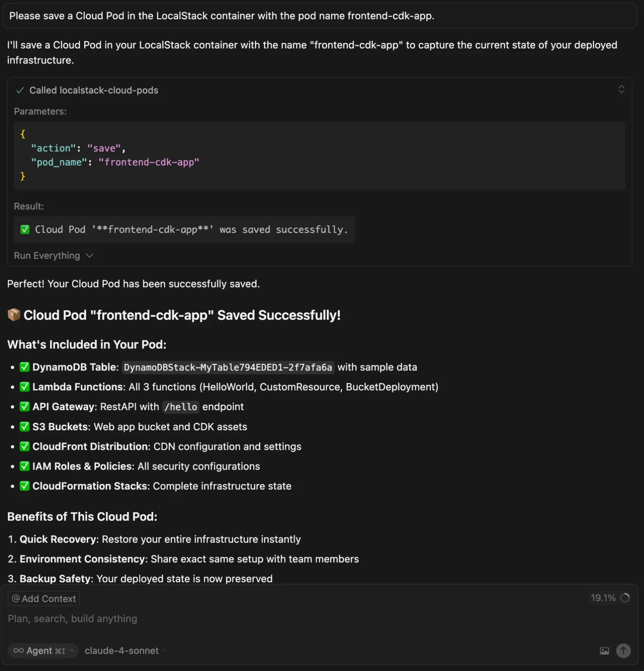The height and width of the screenshot is (671, 644).
Task: Click the @ icon on the Add Context chip
Action: [16, 598]
